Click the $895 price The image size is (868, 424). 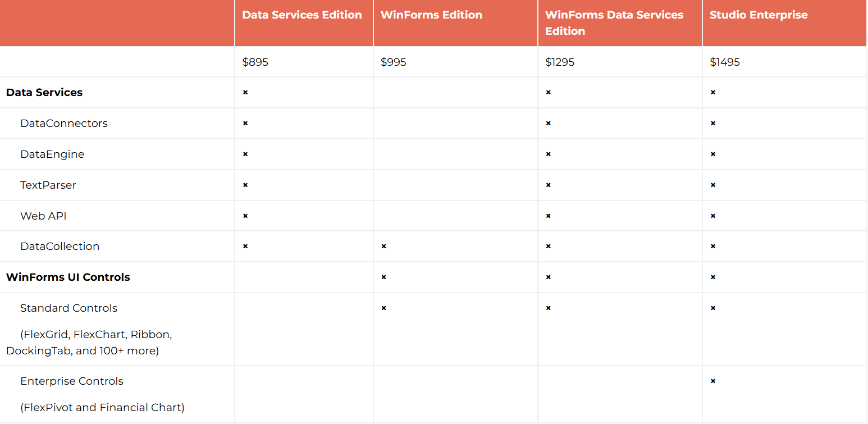pyautogui.click(x=255, y=62)
